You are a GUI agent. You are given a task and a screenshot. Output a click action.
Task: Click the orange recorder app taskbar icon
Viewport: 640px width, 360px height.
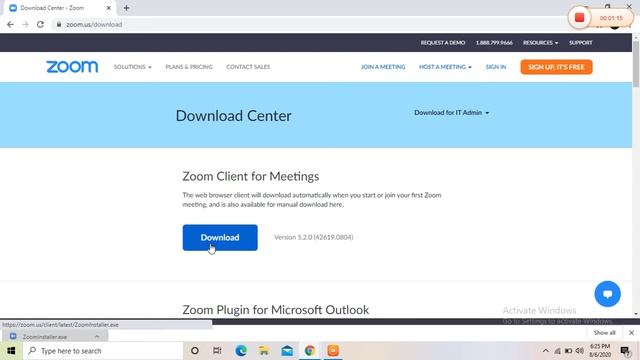coord(333,351)
